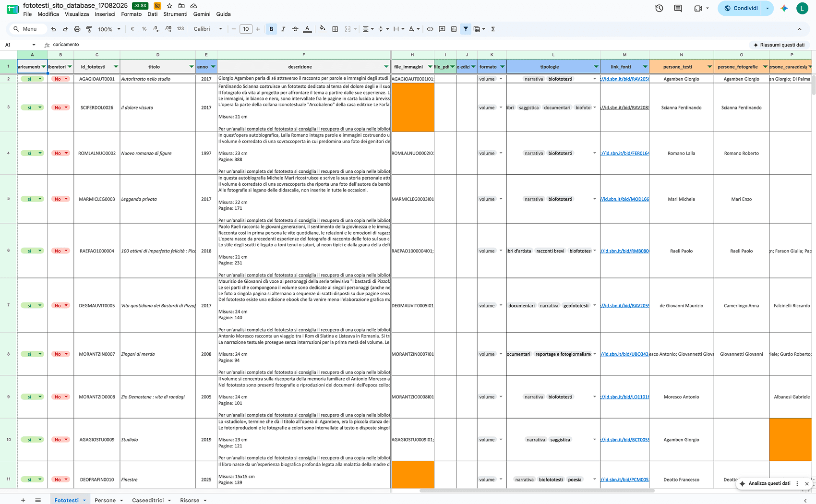Switch to the Caseeditrici sheet tab
This screenshot has height=504, width=816.
[x=148, y=500]
